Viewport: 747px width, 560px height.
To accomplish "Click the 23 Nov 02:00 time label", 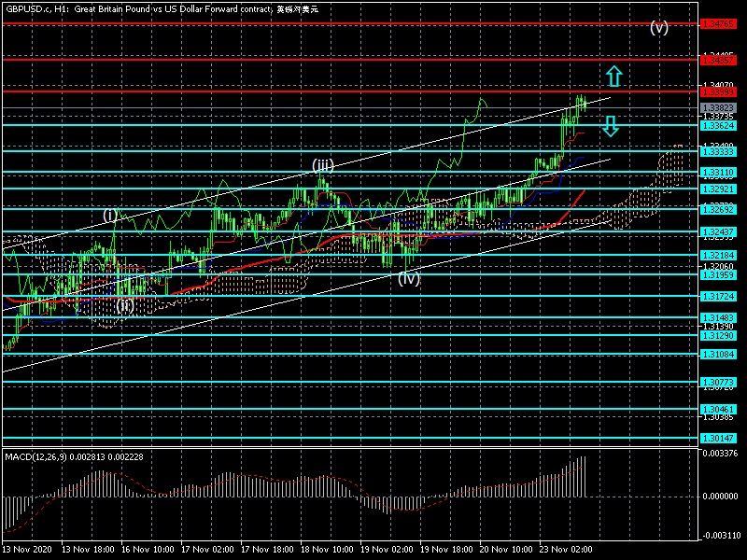I will pos(564,551).
